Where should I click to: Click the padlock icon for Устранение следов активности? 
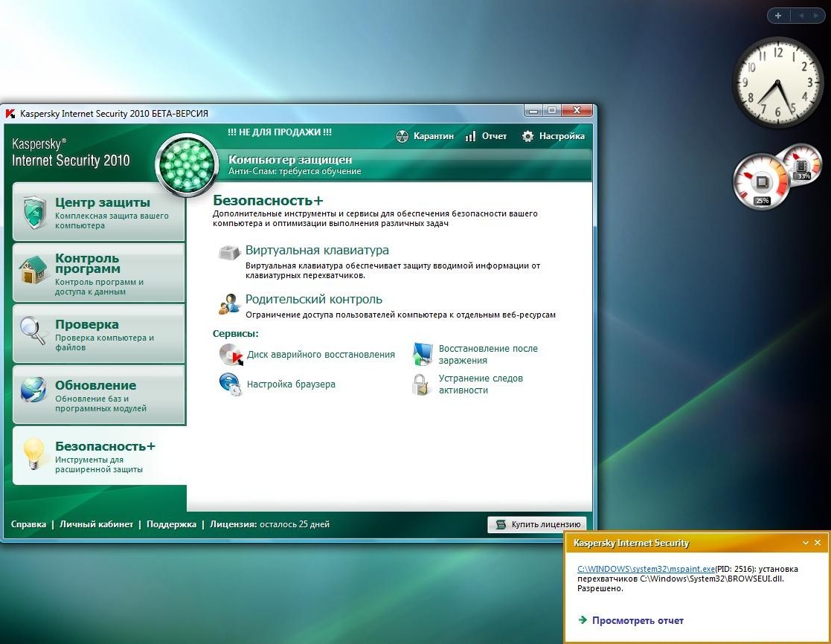tap(421, 384)
